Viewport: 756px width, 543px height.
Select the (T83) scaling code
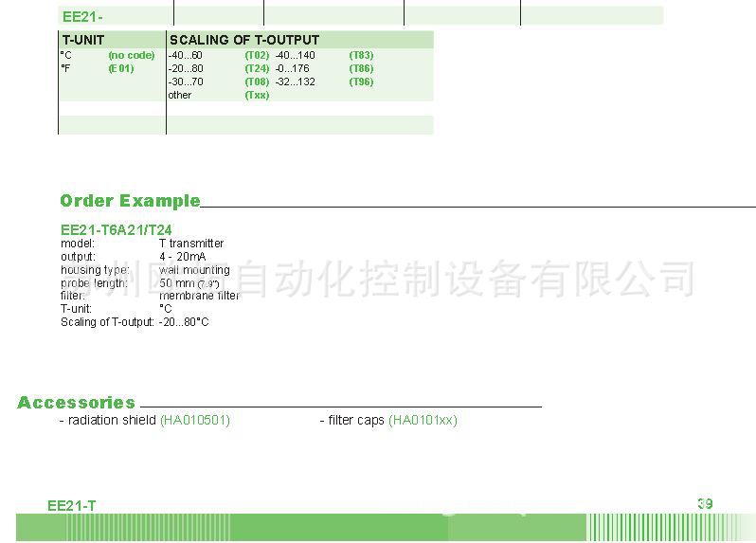[x=361, y=55]
